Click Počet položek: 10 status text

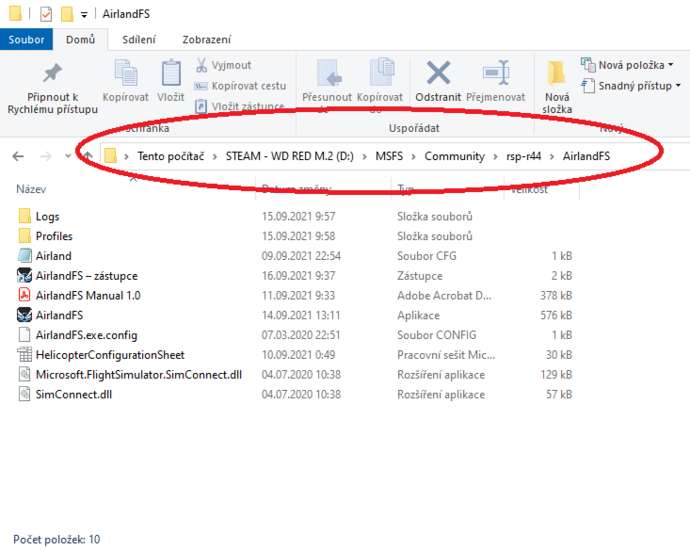coord(57,539)
